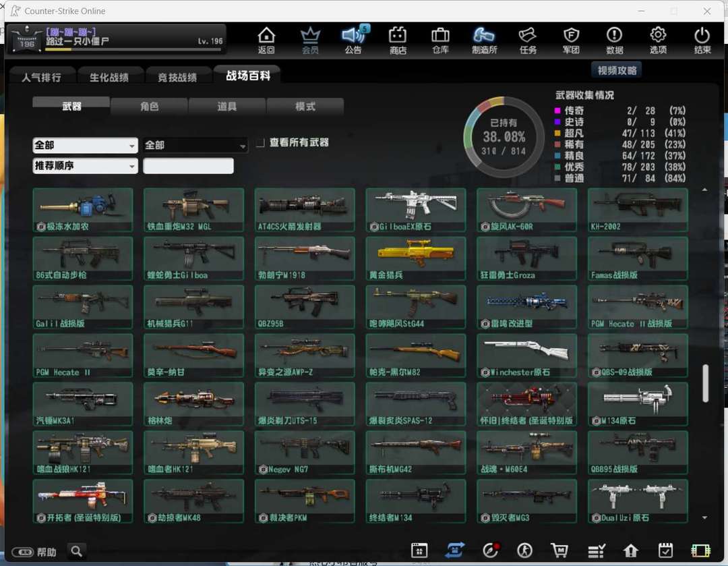
Task: Select the 开拓者(圣诞特别版) weapon card
Action: click(x=83, y=501)
